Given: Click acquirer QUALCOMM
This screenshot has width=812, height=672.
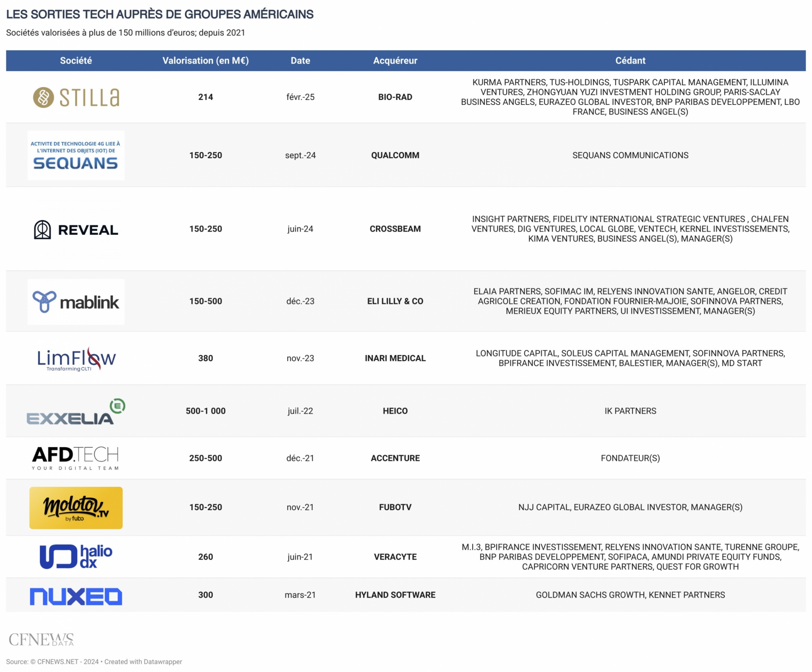Looking at the screenshot, I should pos(395,155).
